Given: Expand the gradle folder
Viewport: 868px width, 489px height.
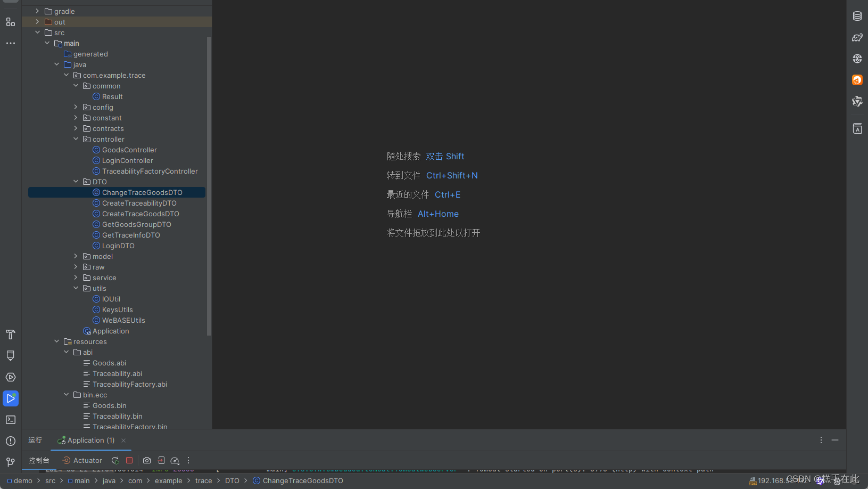Looking at the screenshot, I should (37, 11).
